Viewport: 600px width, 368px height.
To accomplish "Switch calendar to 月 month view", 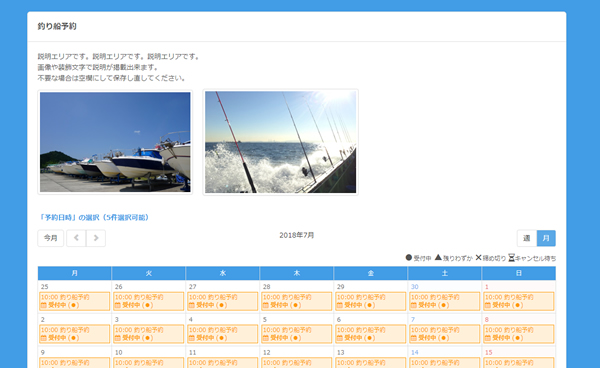I will point(546,238).
